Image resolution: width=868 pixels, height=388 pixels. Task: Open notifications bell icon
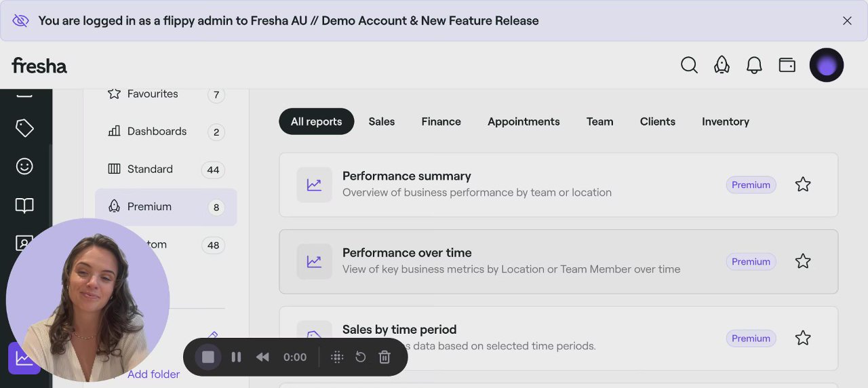click(754, 65)
